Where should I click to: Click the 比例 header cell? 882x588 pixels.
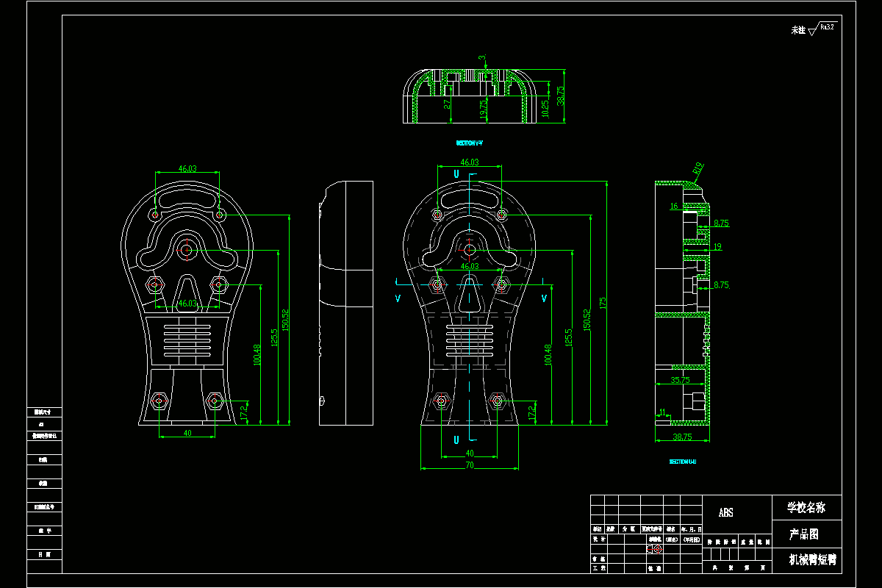764,542
